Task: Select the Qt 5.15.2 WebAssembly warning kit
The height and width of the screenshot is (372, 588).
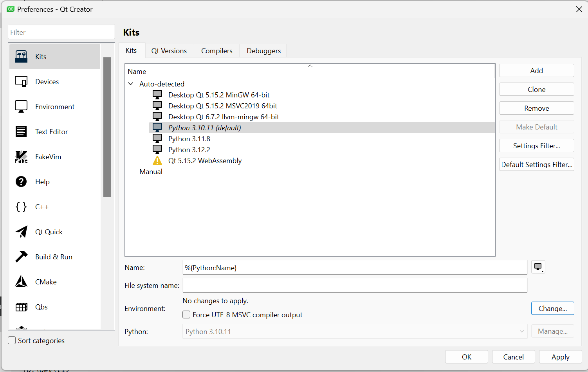Action: (205, 161)
